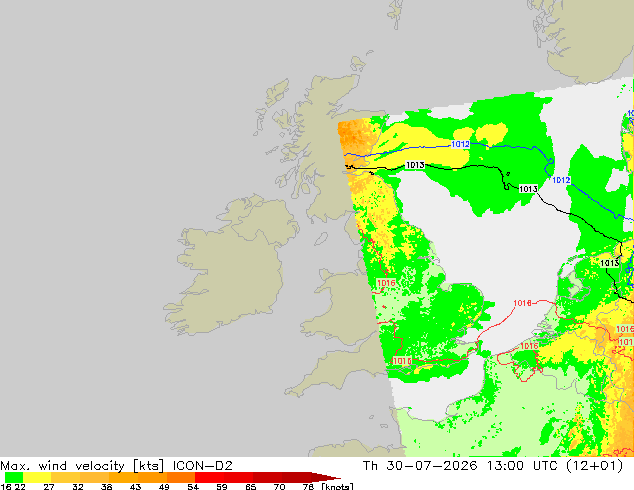The image size is (634, 490).
Task: Click the dark red 70–78 knots swatch
Action: coord(296,477)
